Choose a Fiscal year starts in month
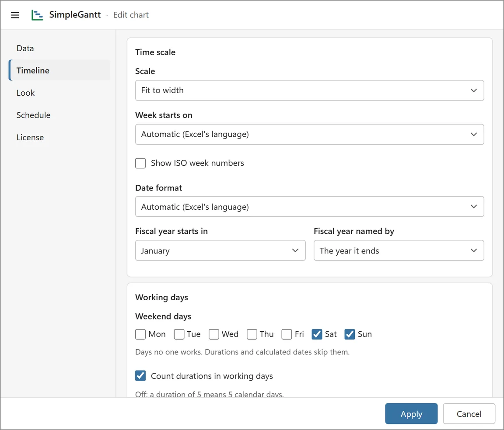This screenshot has height=430, width=504. pos(220,250)
